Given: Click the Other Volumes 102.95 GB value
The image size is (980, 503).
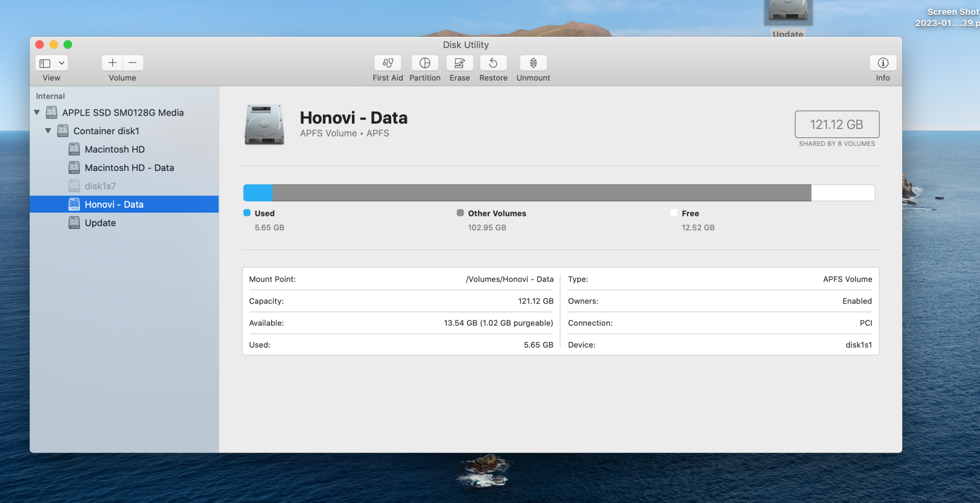Looking at the screenshot, I should coord(487,228).
